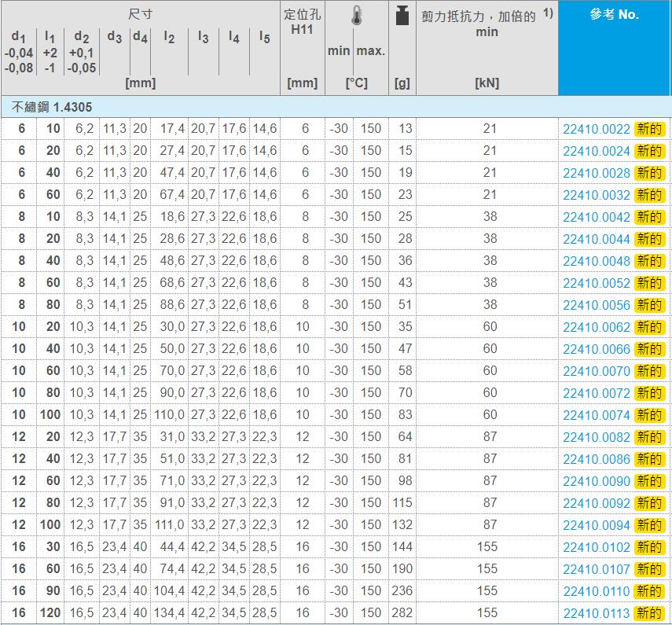672x625 pixels.
Task: Select reference link 22410.0042
Action: [596, 217]
